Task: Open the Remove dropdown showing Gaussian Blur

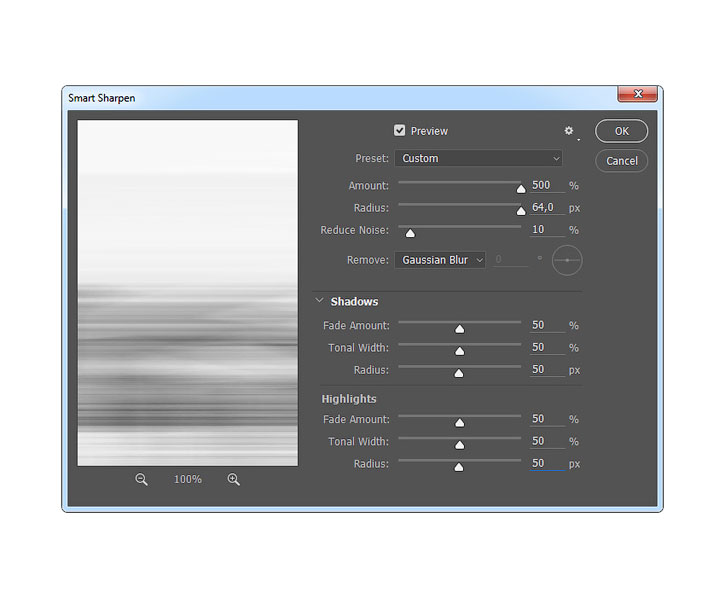Action: pyautogui.click(x=440, y=260)
